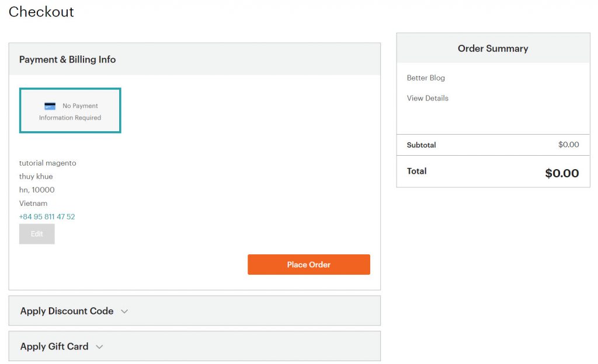Click the street line thuy khue
The height and width of the screenshot is (364, 598).
(x=36, y=176)
